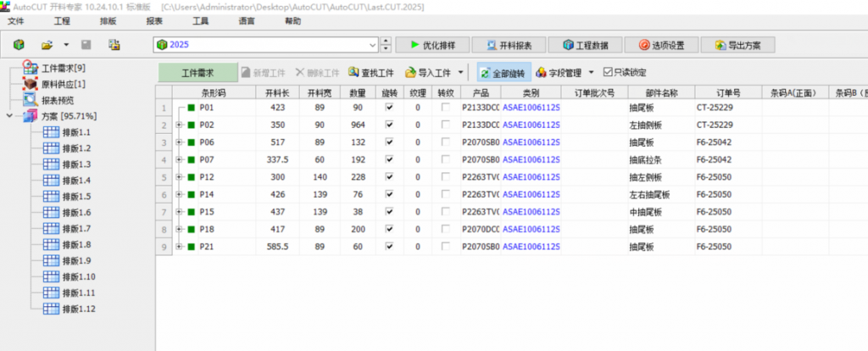Expand the P02 row tree node
The height and width of the screenshot is (351, 868).
179,125
